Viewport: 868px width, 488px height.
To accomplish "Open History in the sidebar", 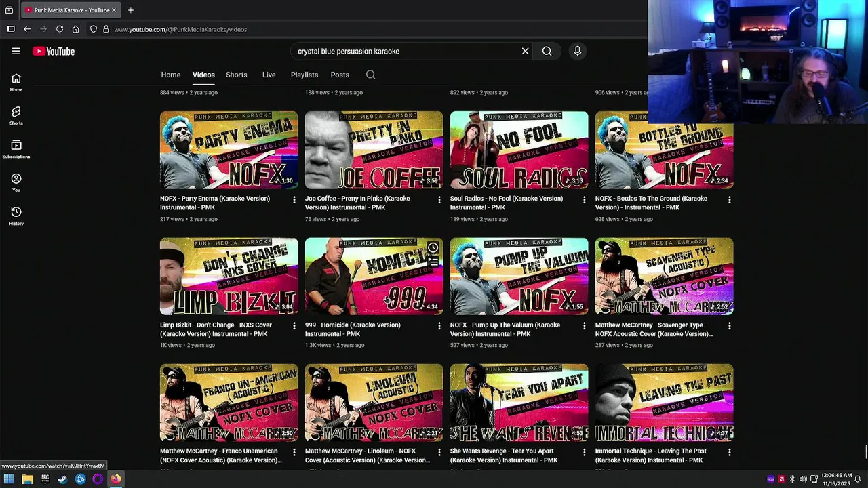I will click(16, 216).
